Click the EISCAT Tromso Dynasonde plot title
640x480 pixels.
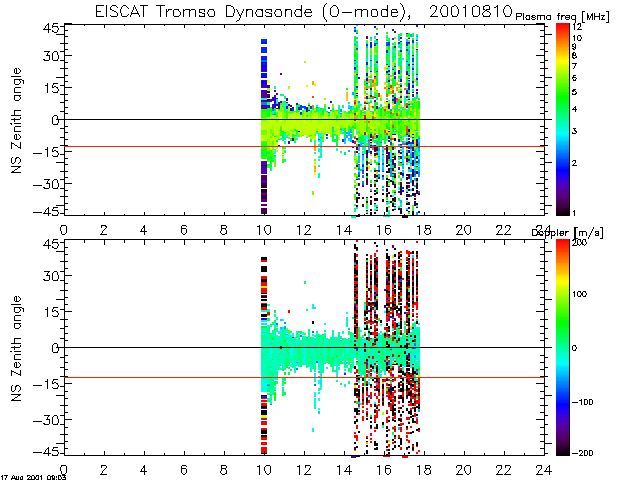pyautogui.click(x=300, y=10)
